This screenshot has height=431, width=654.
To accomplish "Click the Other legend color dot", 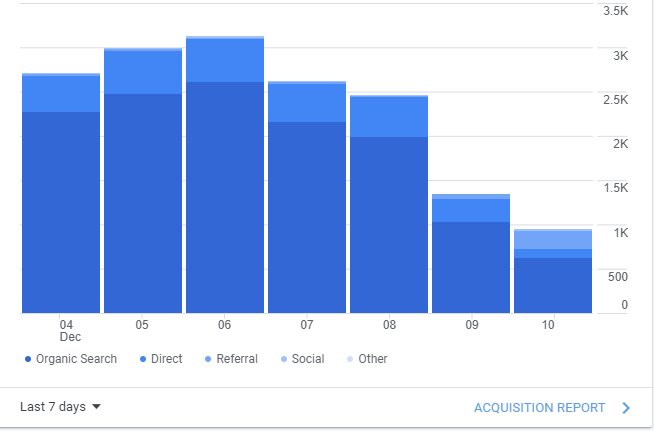I will [350, 359].
